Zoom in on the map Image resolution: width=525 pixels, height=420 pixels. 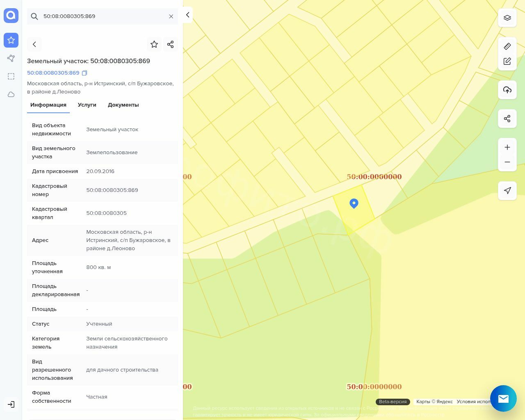point(507,147)
